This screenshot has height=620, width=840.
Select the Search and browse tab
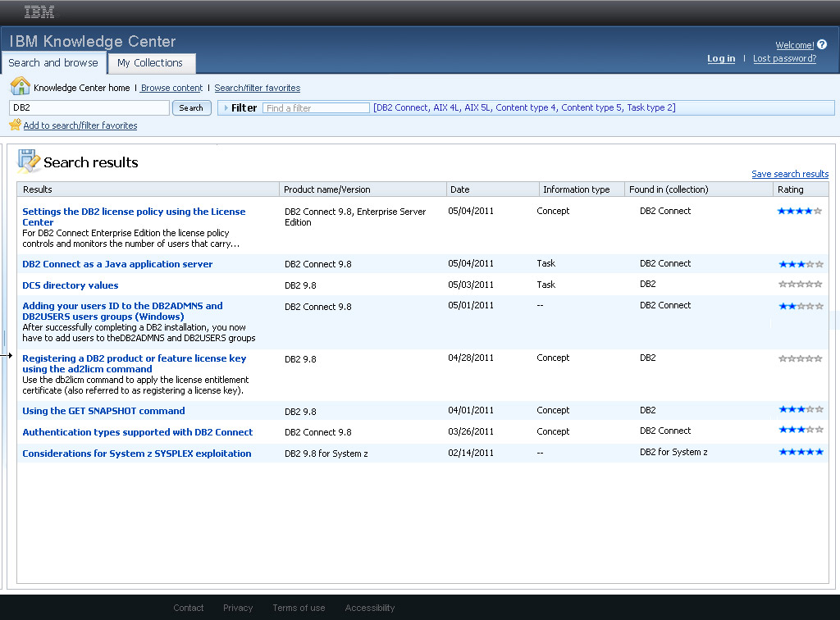[x=53, y=63]
